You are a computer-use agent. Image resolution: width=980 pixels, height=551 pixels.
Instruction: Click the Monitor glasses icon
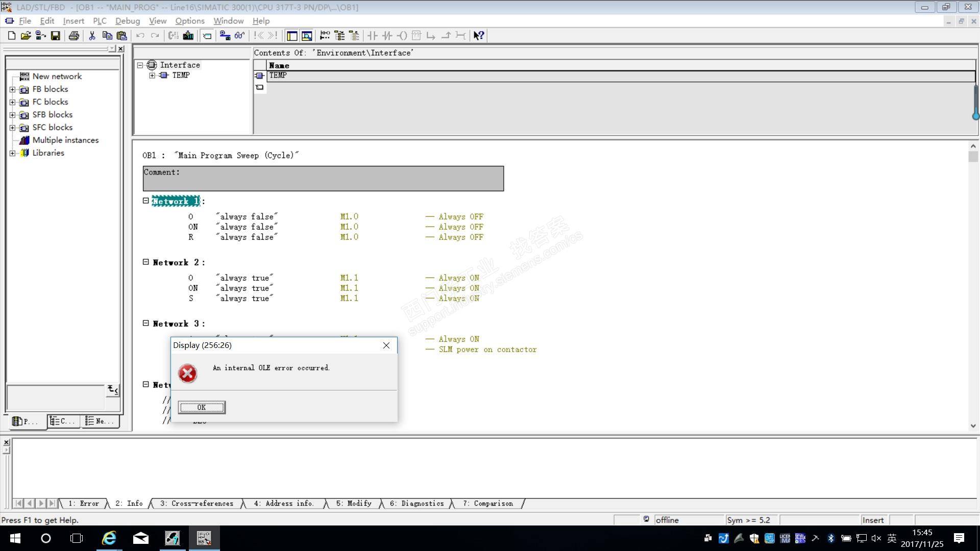click(x=239, y=36)
